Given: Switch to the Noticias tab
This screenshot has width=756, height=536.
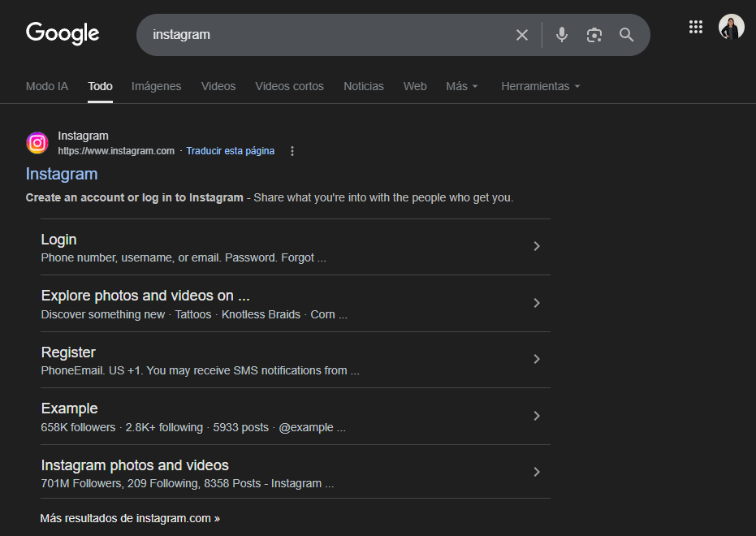Looking at the screenshot, I should point(363,86).
